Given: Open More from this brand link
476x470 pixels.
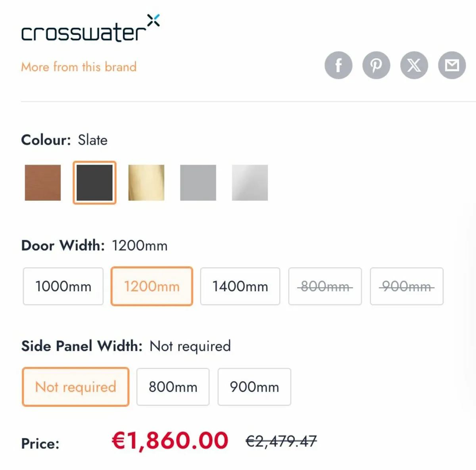Looking at the screenshot, I should tap(79, 67).
